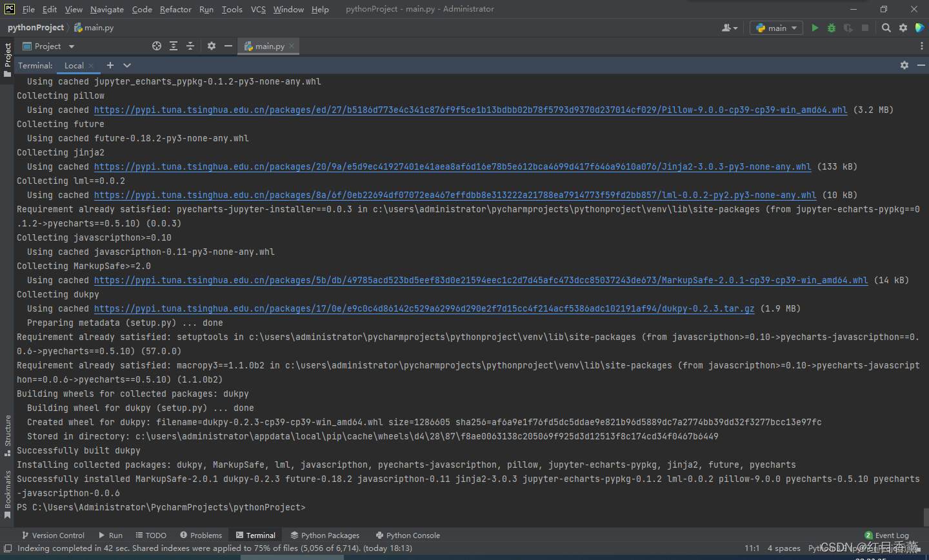Open Terminal panel settings gear

click(x=904, y=65)
